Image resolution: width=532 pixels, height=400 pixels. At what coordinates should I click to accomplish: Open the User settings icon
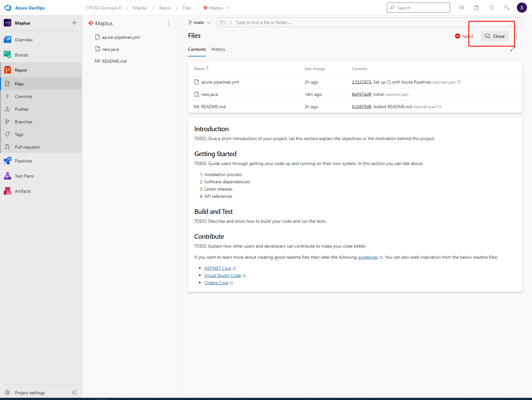click(x=507, y=8)
